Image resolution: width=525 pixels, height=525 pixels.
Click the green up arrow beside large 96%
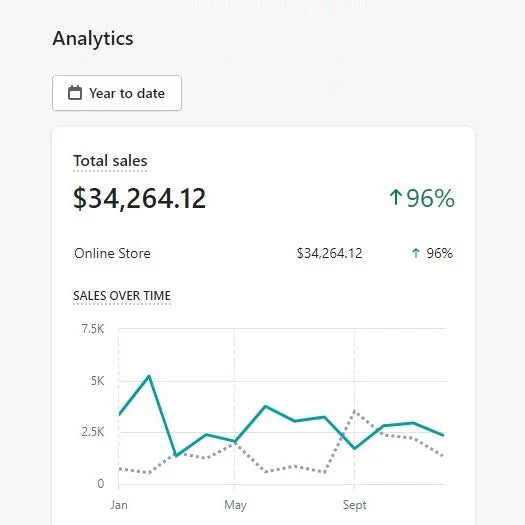coord(395,197)
